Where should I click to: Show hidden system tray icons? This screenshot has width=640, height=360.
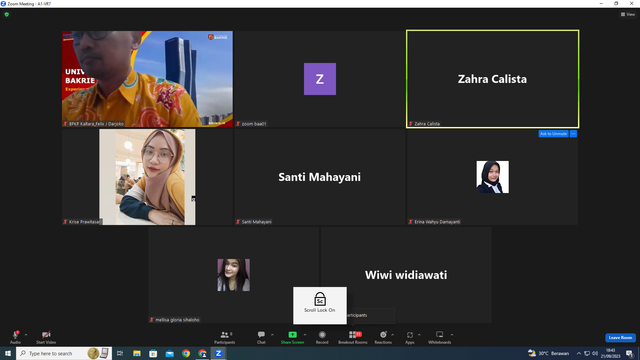click(x=579, y=353)
